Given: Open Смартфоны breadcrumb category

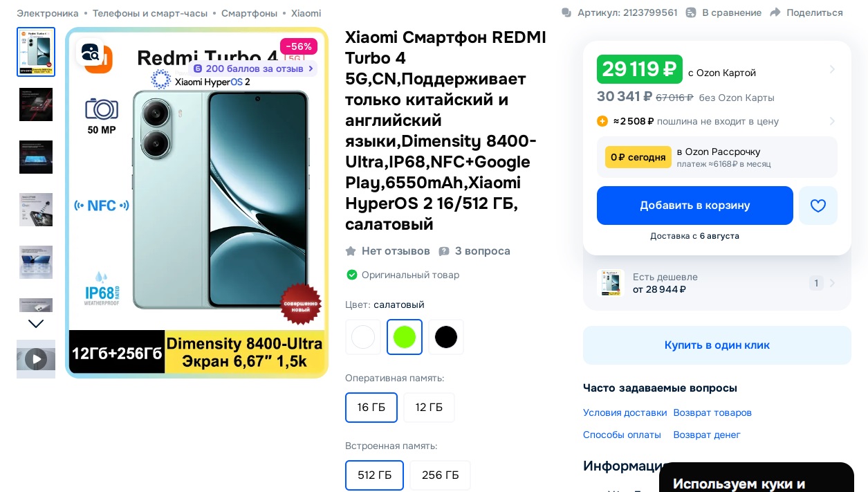Looking at the screenshot, I should pos(249,13).
